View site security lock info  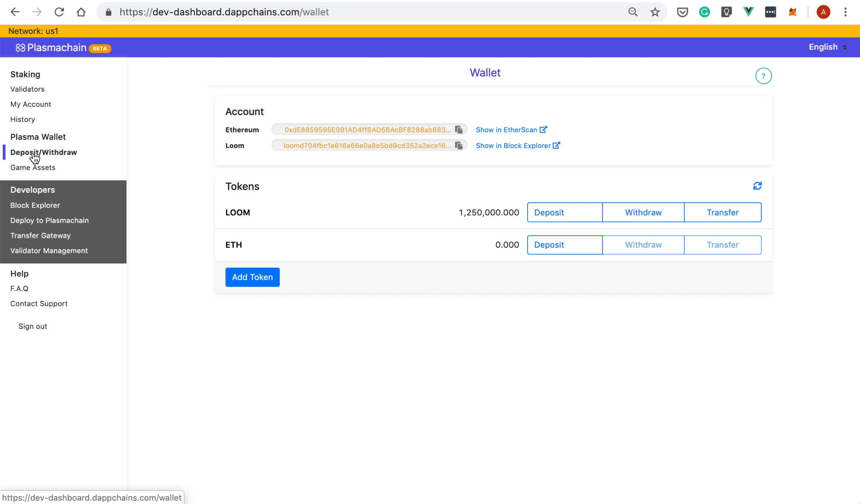pyautogui.click(x=109, y=12)
